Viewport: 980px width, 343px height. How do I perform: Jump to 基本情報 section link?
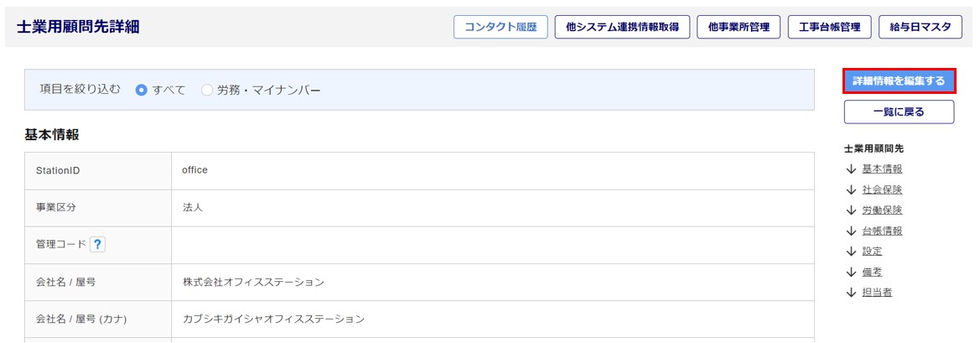pyautogui.click(x=882, y=169)
